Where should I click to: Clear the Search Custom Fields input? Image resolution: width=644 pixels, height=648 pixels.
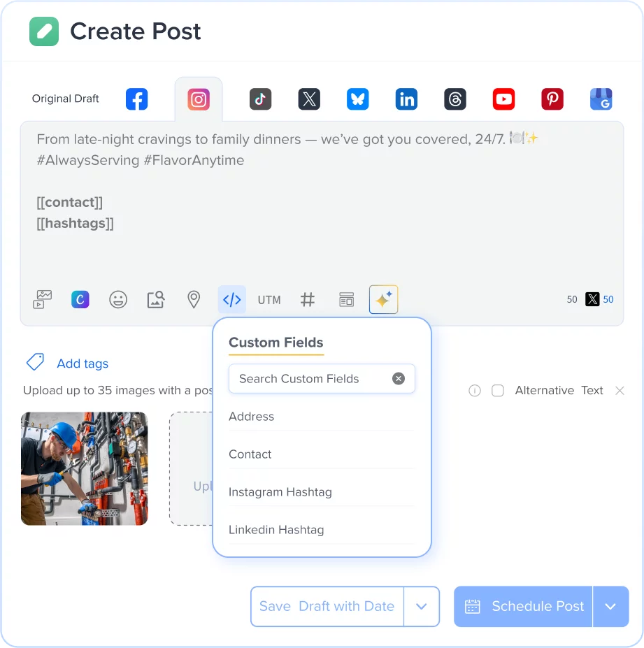(399, 378)
